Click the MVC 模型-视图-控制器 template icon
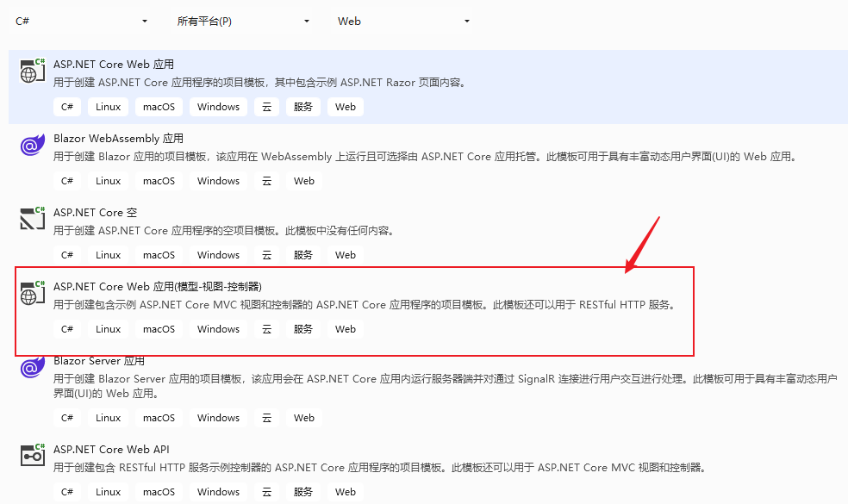 tap(33, 293)
